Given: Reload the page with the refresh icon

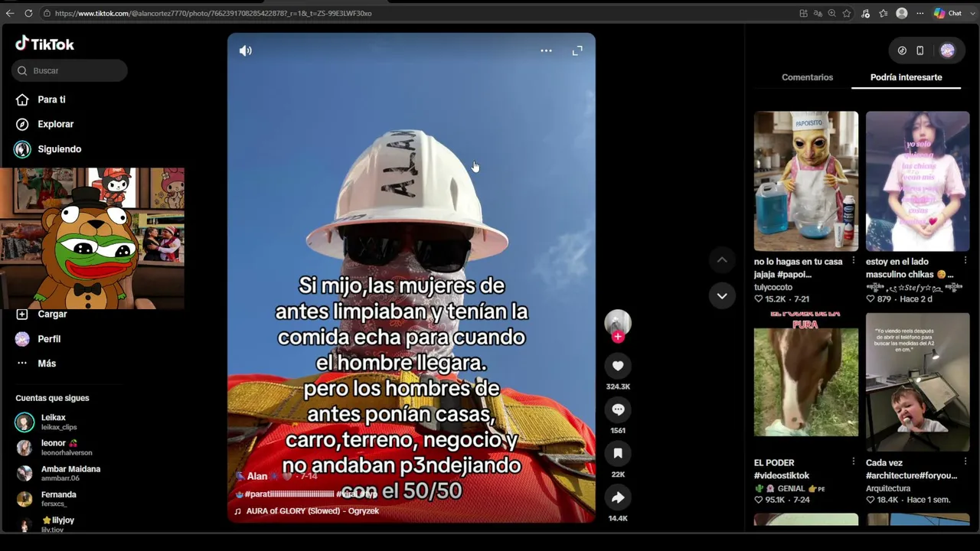Looking at the screenshot, I should [28, 13].
